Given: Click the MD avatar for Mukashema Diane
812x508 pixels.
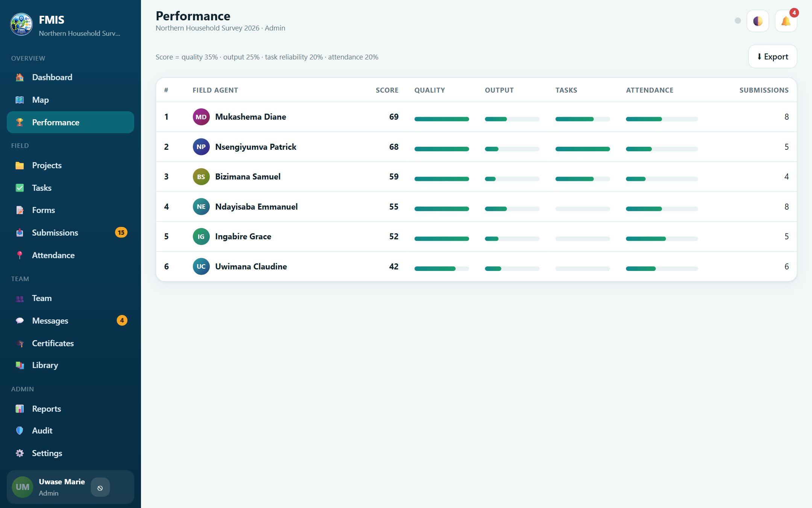Looking at the screenshot, I should click(201, 117).
